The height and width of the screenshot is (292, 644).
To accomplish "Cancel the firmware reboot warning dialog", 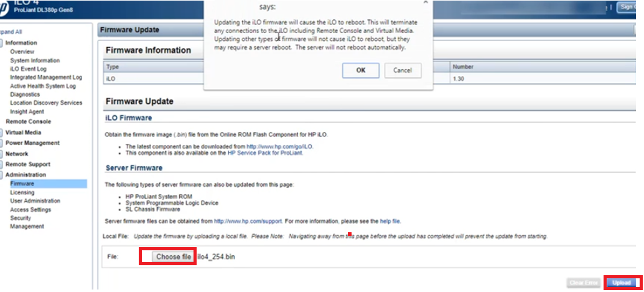I will (x=403, y=70).
